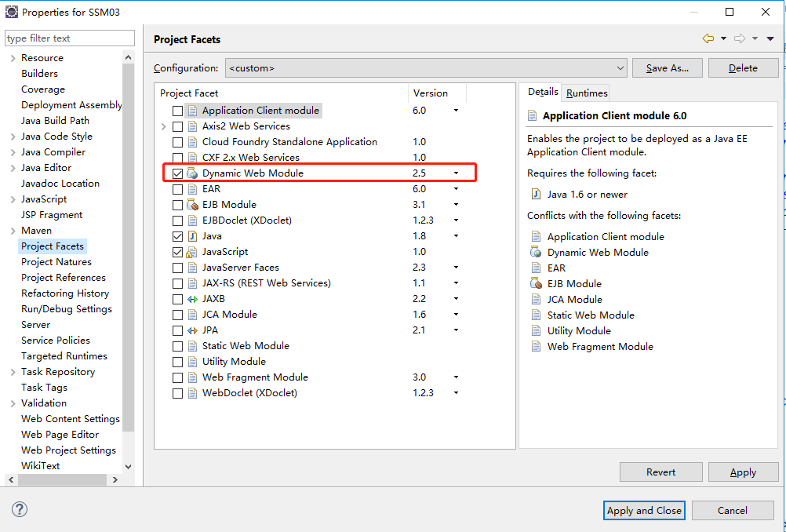Click the type filter text field
786x532 pixels.
pos(70,38)
